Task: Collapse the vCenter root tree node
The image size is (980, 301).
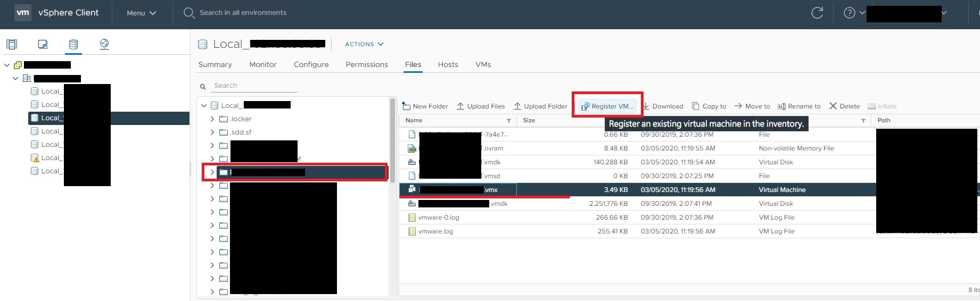Action: pos(7,65)
